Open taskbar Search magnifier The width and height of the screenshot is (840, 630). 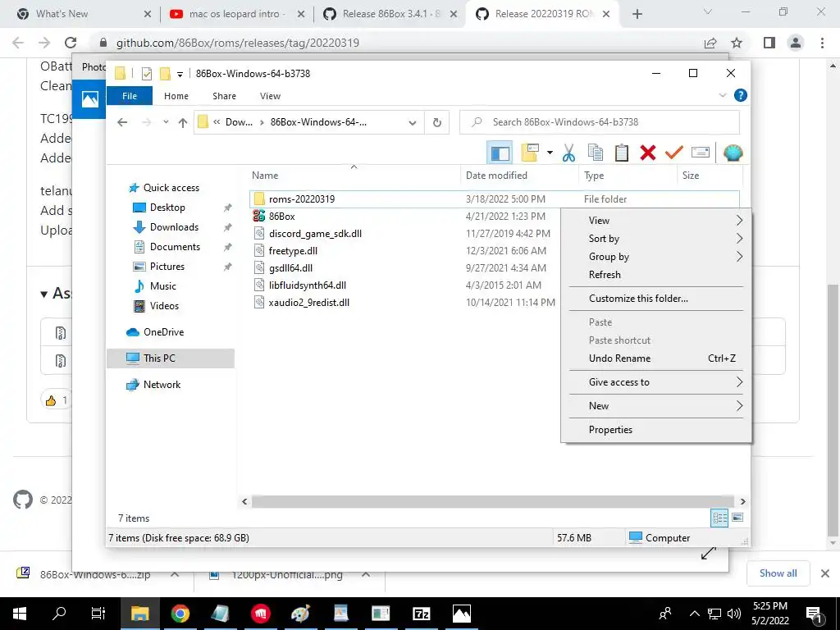pyautogui.click(x=59, y=614)
